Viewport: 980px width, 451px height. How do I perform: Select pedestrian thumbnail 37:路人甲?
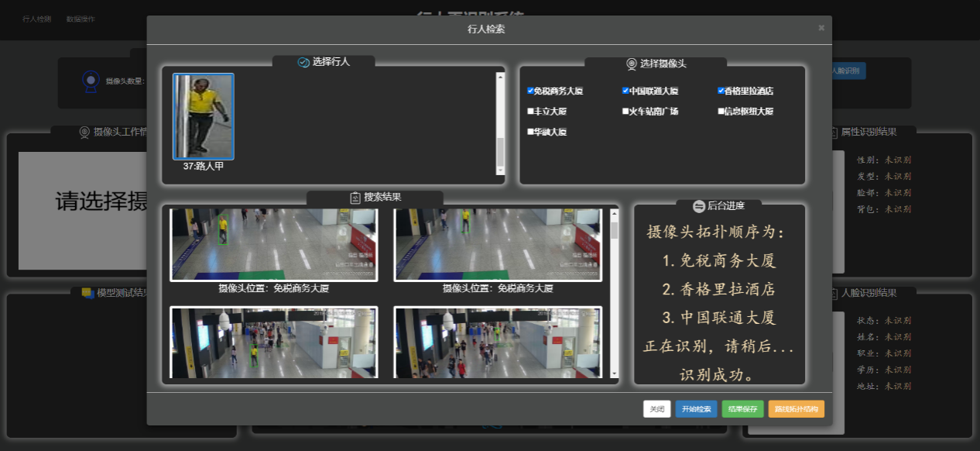point(203,116)
